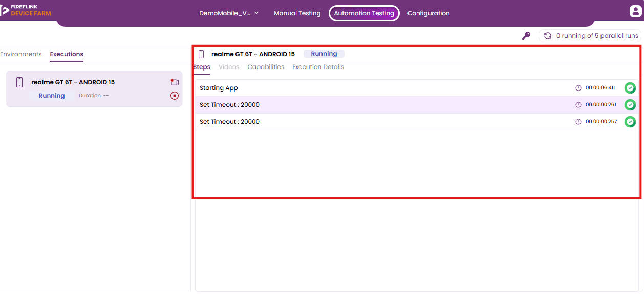Click the realme GT 6T - ANDROID 15 header title

[x=253, y=54]
